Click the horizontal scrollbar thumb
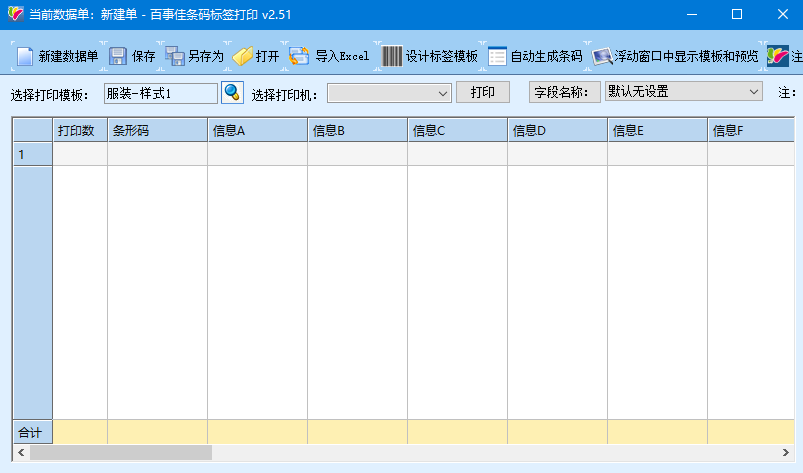The width and height of the screenshot is (803, 473). coord(121,453)
